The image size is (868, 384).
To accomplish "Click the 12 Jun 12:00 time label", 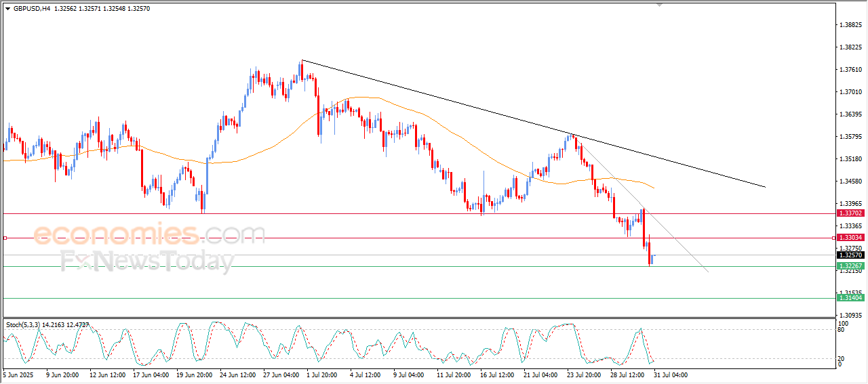I will pos(107,374).
